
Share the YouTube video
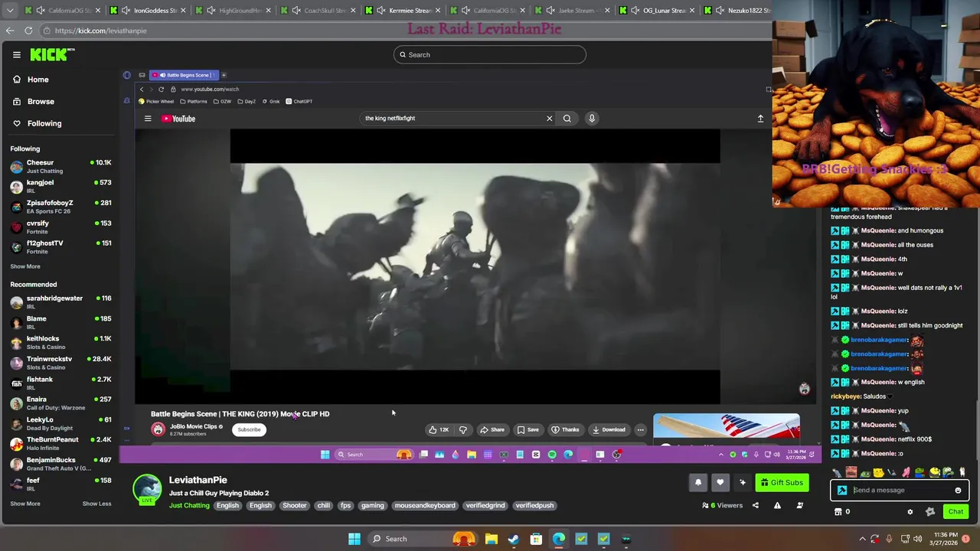pos(492,429)
